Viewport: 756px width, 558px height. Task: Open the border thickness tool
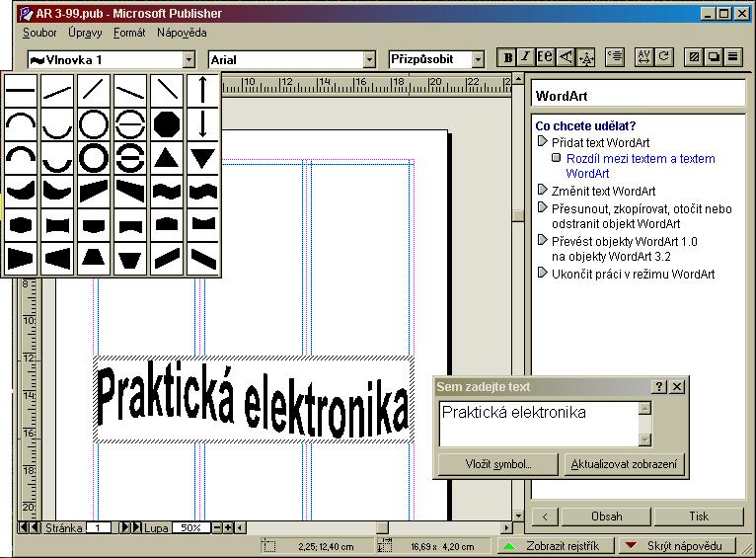coord(733,57)
